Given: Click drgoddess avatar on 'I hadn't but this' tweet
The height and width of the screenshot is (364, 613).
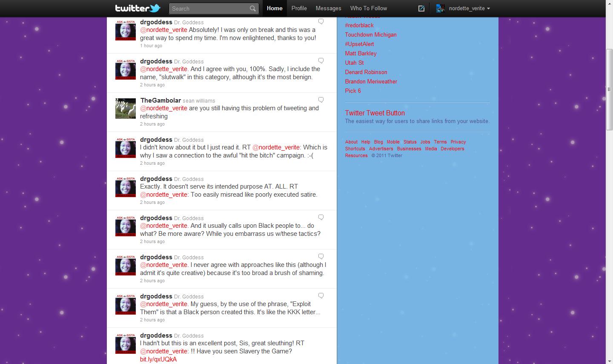Looking at the screenshot, I should tap(126, 343).
